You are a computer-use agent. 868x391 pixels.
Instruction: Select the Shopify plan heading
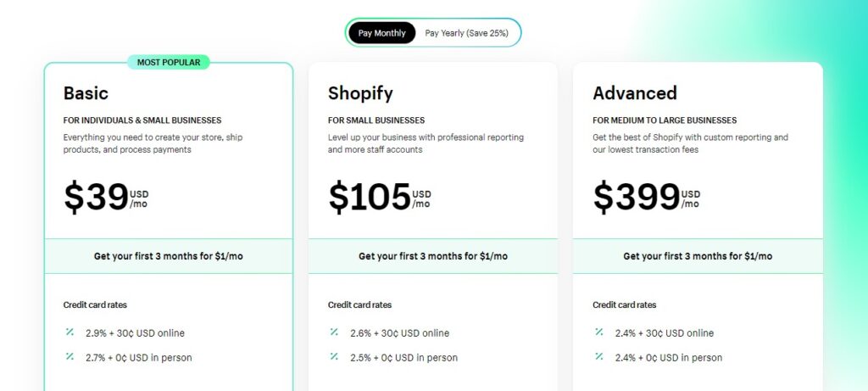click(360, 93)
